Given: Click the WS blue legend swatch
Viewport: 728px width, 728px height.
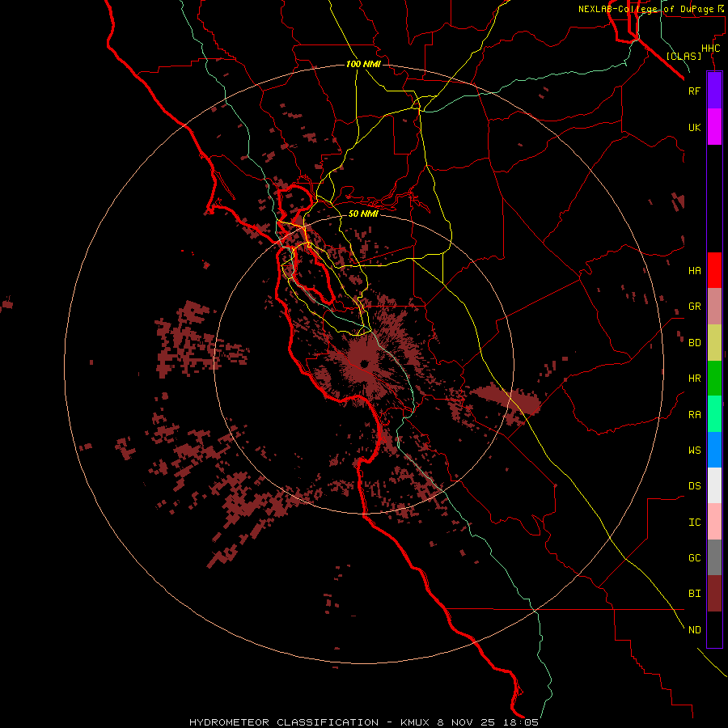Looking at the screenshot, I should [x=714, y=450].
